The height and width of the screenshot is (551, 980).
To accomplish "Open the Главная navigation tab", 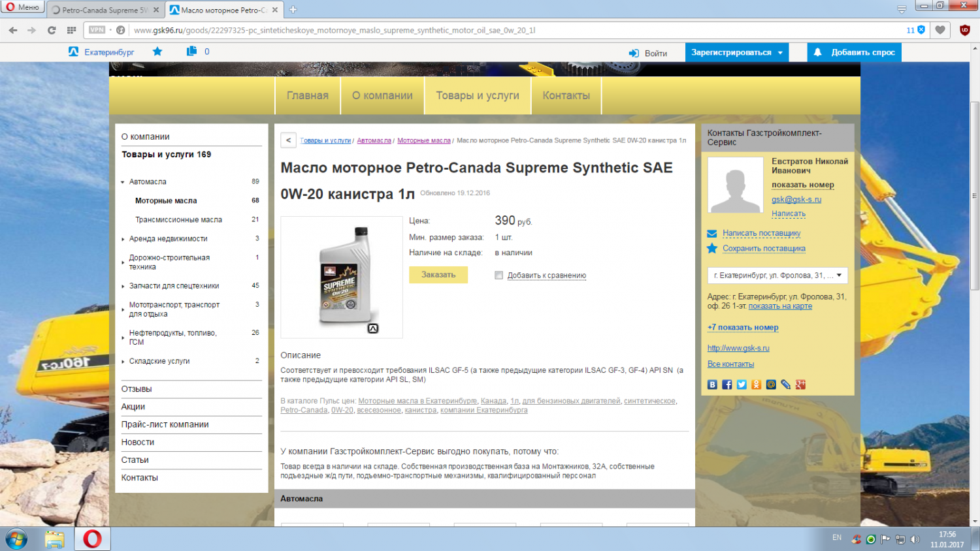I will click(x=308, y=95).
